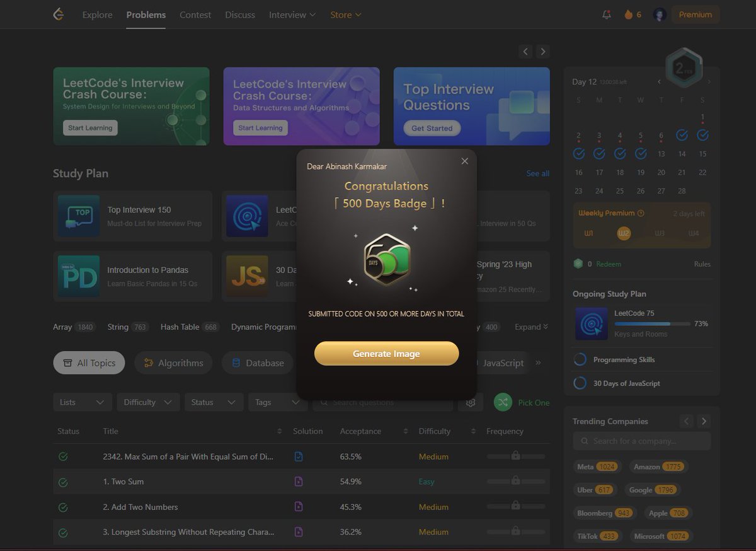The height and width of the screenshot is (551, 756).
Task: Go to the Explore tab
Action: tap(97, 14)
